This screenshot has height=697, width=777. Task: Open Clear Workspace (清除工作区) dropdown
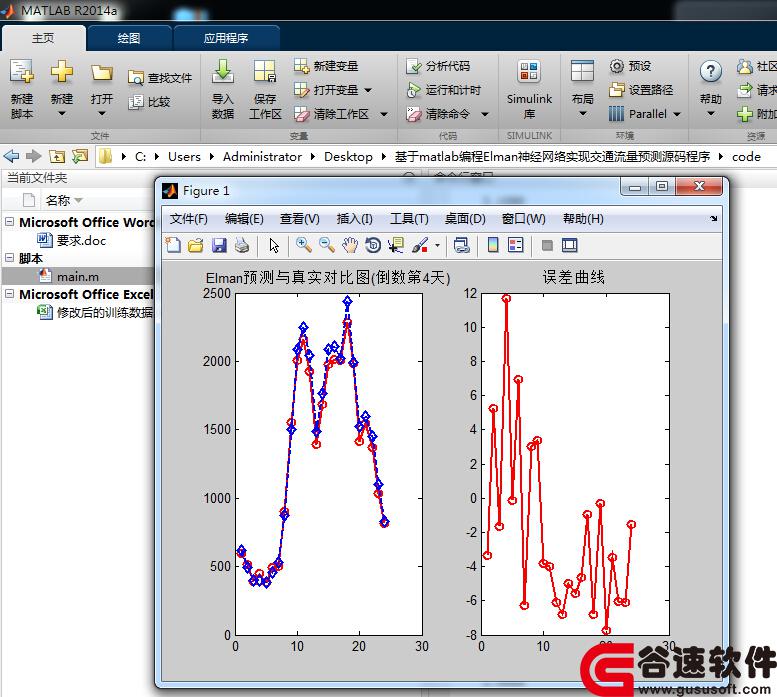click(x=384, y=114)
